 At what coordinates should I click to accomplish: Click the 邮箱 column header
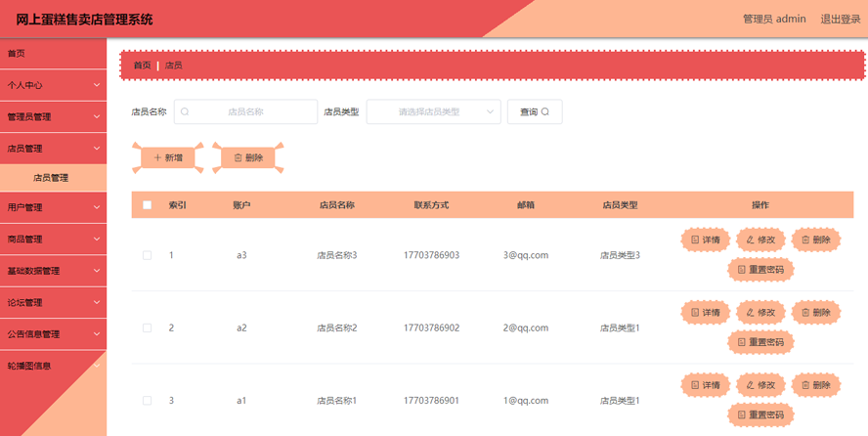[x=525, y=204]
